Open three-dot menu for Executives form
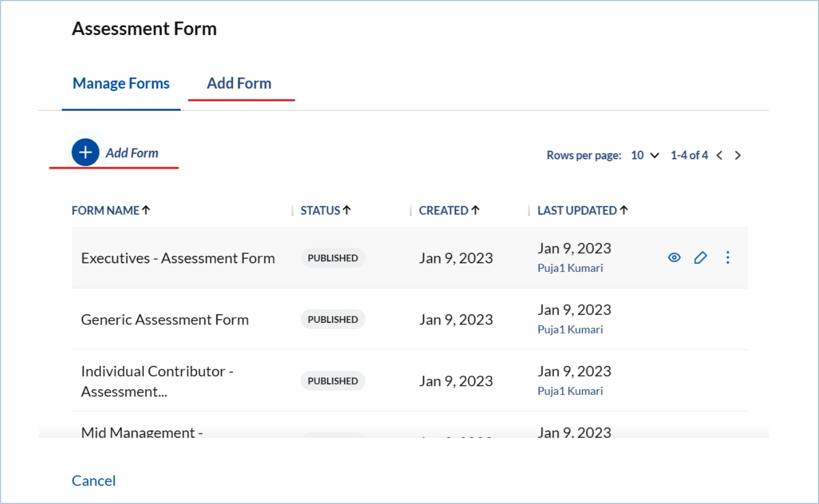 [727, 258]
